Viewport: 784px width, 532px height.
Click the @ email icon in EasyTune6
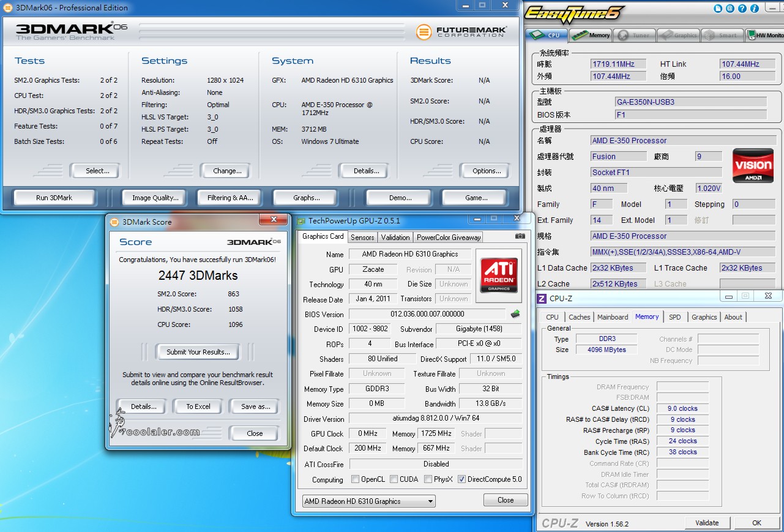click(730, 9)
